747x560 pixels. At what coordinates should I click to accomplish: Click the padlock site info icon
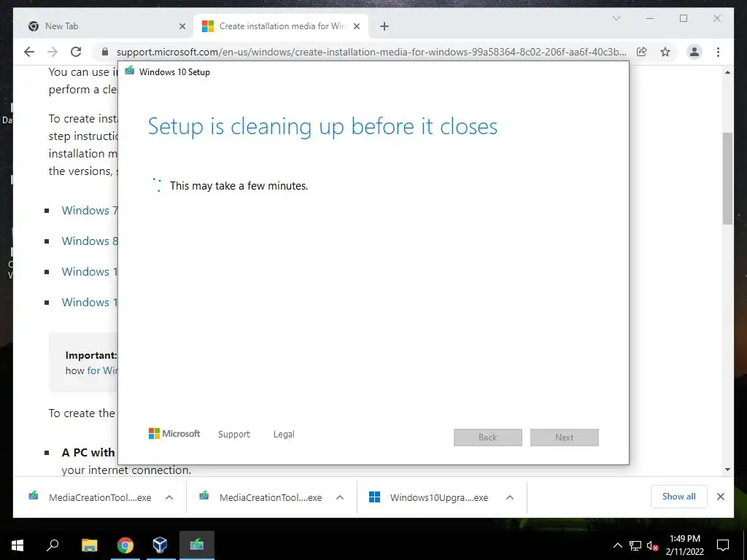point(105,52)
